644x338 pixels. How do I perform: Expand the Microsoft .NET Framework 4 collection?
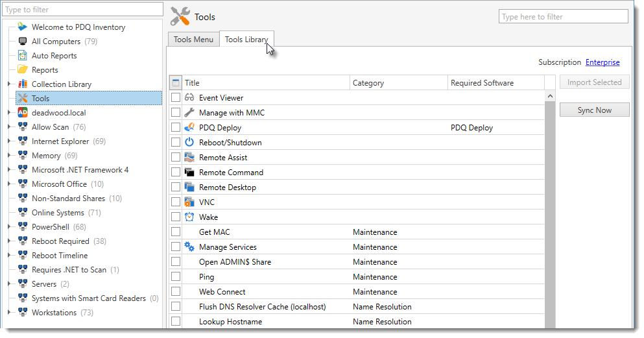click(9, 169)
